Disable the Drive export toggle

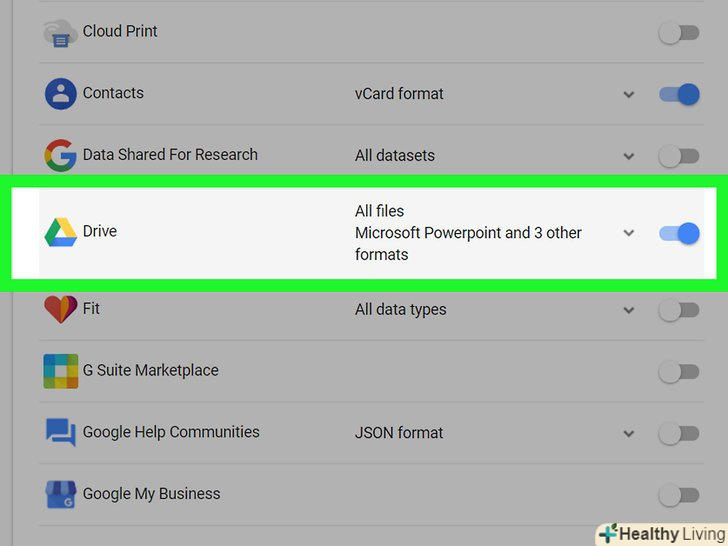tap(679, 233)
